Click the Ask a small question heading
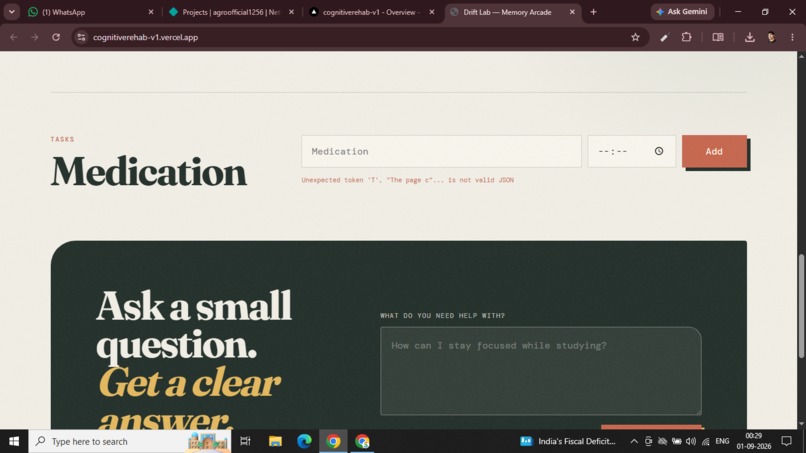 194,325
